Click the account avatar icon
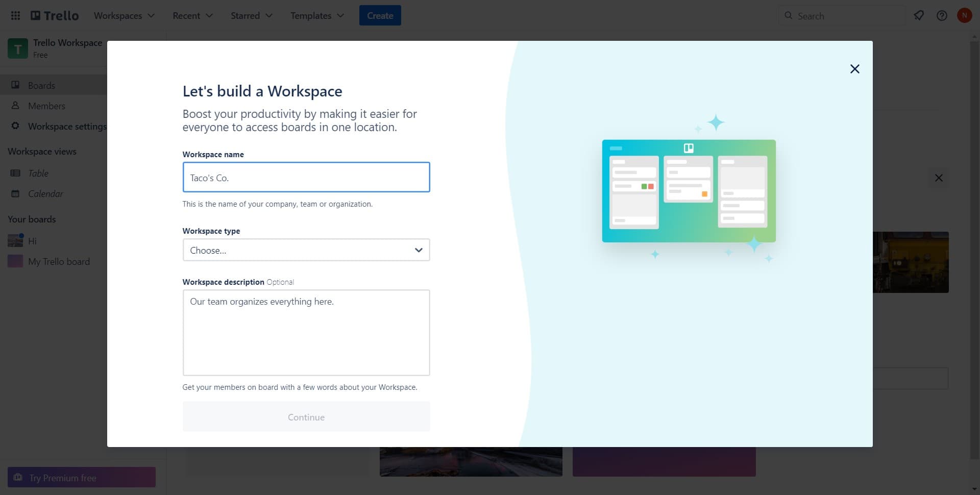 (x=964, y=15)
